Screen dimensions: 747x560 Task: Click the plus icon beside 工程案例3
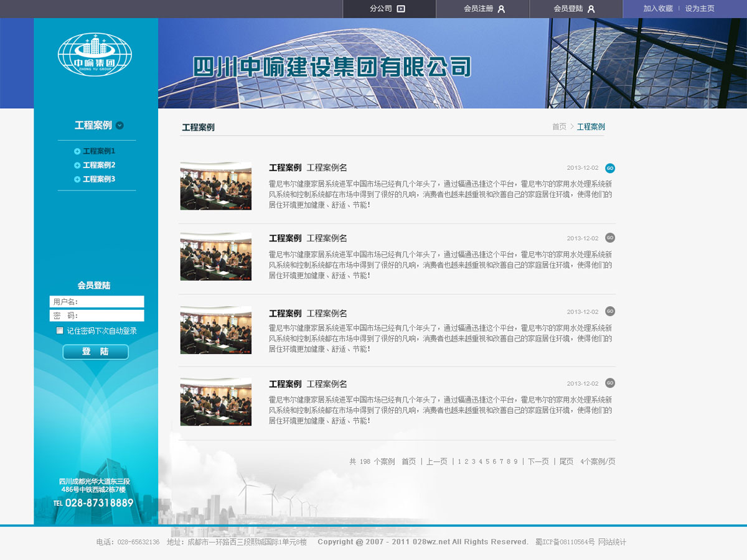pyautogui.click(x=77, y=179)
